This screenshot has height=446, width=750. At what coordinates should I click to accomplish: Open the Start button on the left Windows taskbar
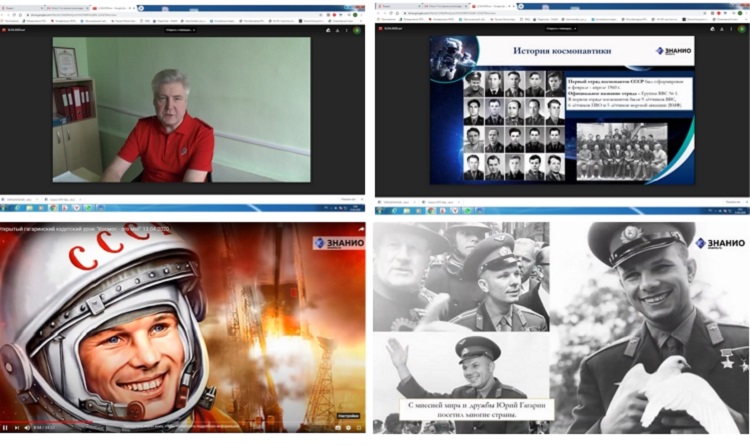pyautogui.click(x=5, y=209)
